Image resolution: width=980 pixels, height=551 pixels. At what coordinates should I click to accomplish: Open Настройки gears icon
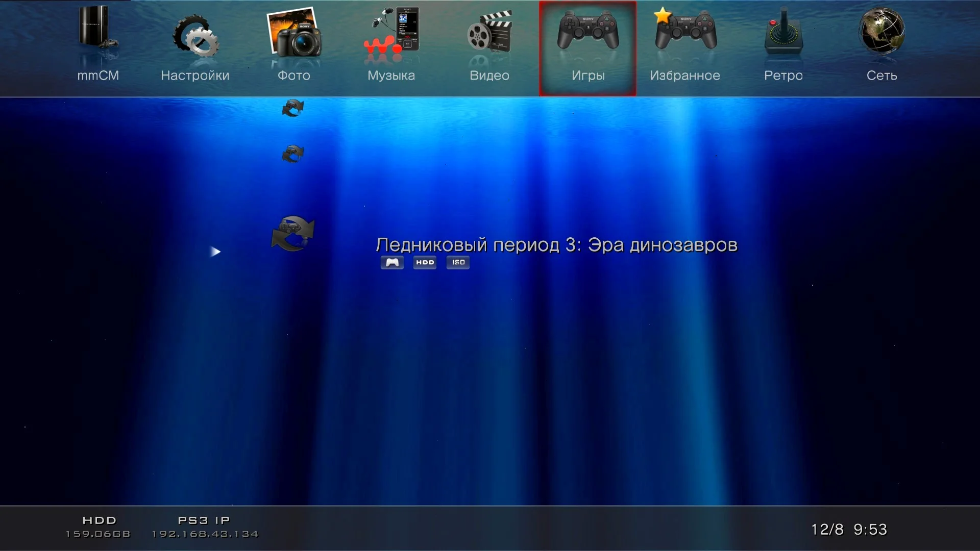195,36
